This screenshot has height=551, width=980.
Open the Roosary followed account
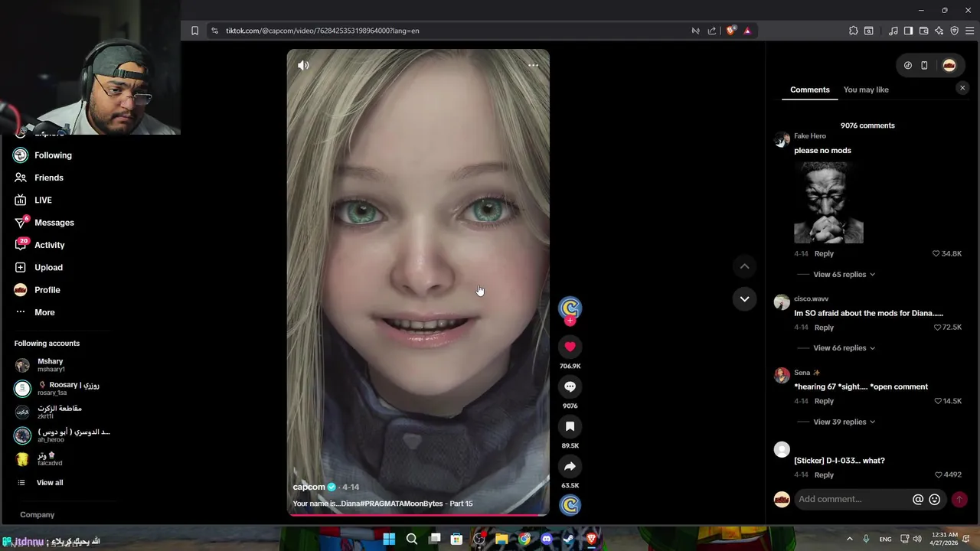[x=67, y=388]
